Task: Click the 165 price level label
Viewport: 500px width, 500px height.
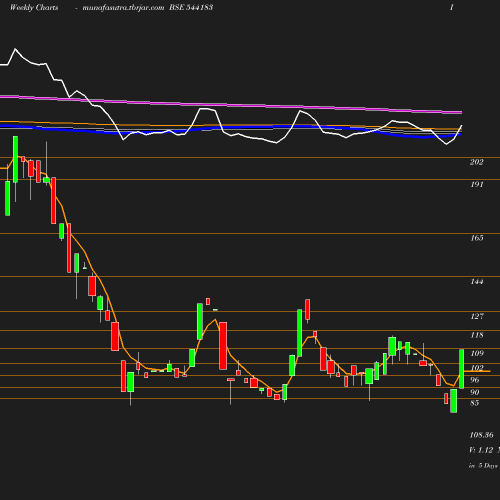Action: point(477,238)
